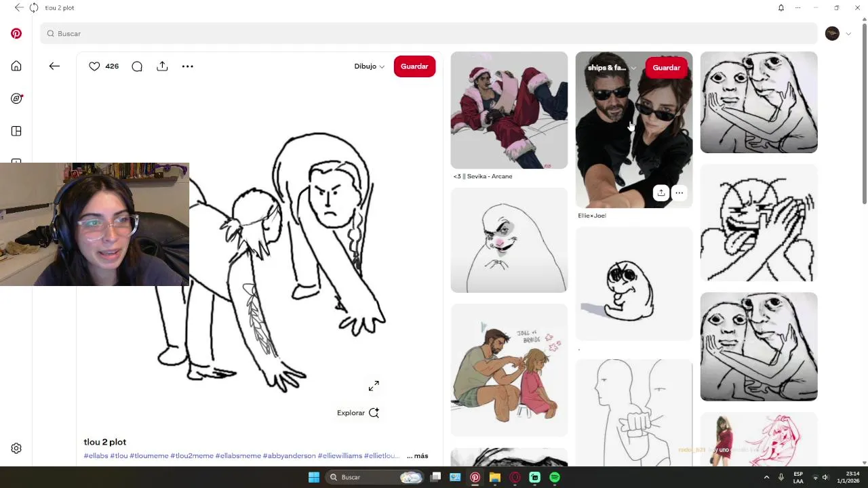Open the Joel vs Bride illustration pin
Screen dimensions: 868x488
click(509, 370)
